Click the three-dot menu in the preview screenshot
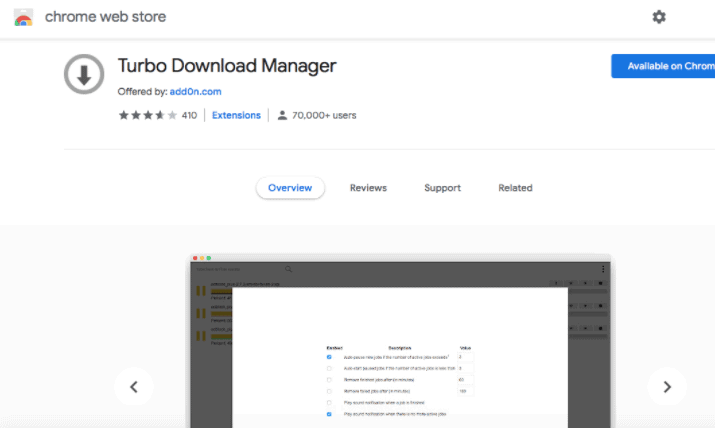This screenshot has height=428, width=715. click(603, 269)
